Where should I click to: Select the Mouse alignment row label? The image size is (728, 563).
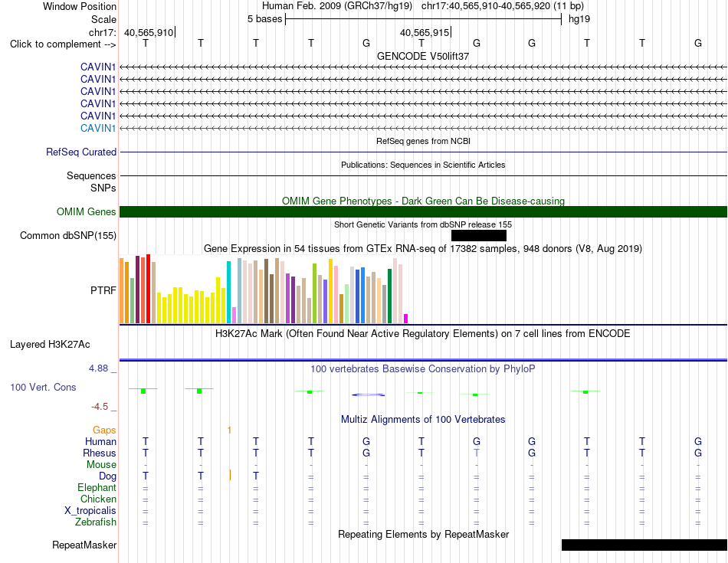(x=101, y=465)
